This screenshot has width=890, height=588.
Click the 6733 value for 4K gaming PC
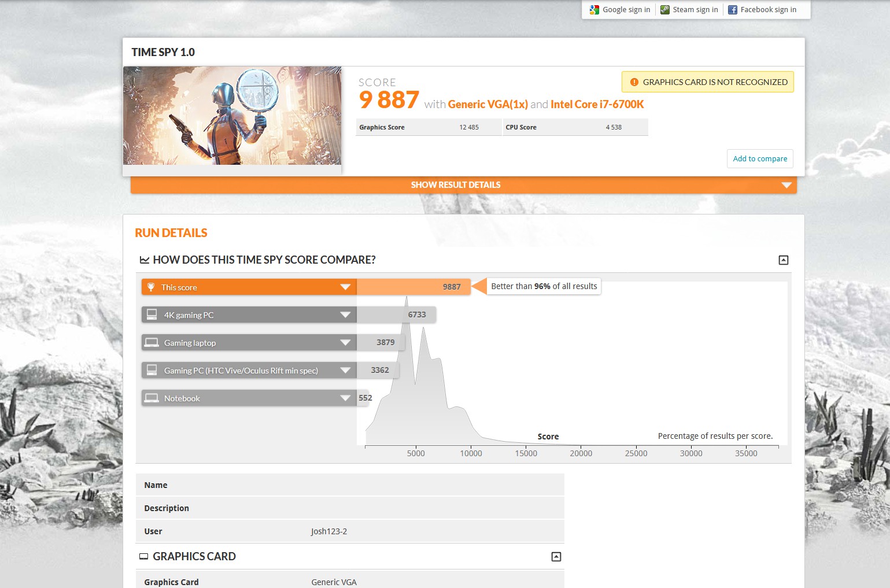(417, 315)
